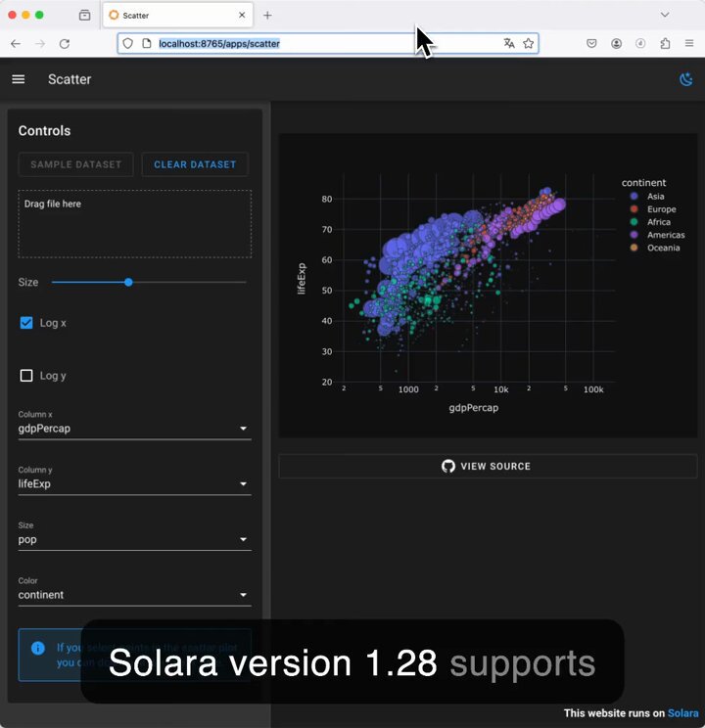The width and height of the screenshot is (705, 728).
Task: Open the Color column dropdown
Action: [135, 595]
